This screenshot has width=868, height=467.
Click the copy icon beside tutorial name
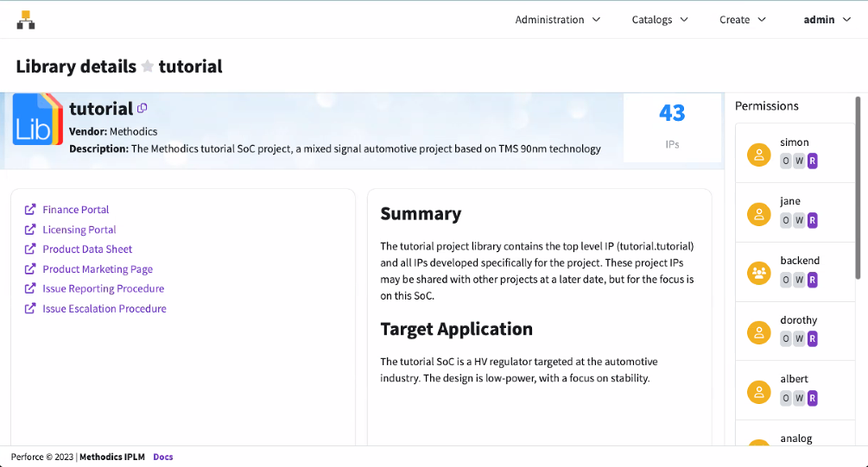click(x=143, y=108)
